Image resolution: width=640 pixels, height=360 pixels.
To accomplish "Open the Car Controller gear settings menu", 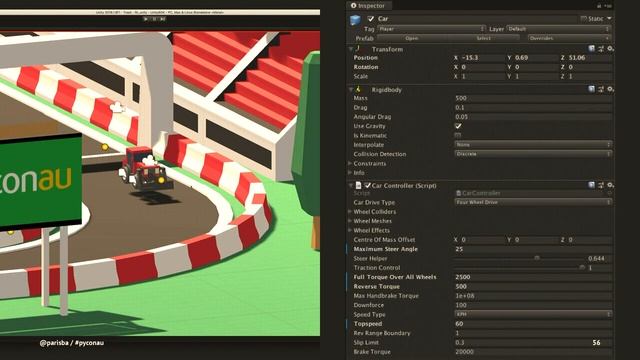I will tap(610, 185).
